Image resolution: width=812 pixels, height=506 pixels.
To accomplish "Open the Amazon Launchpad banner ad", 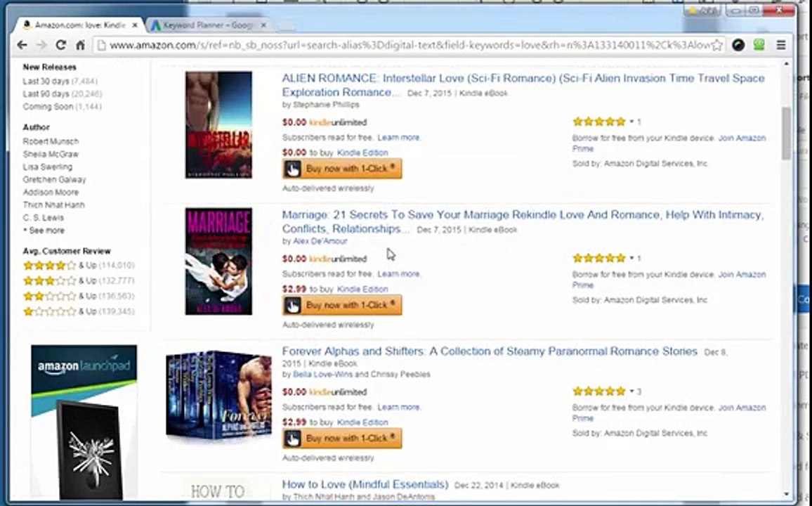I will (84, 422).
